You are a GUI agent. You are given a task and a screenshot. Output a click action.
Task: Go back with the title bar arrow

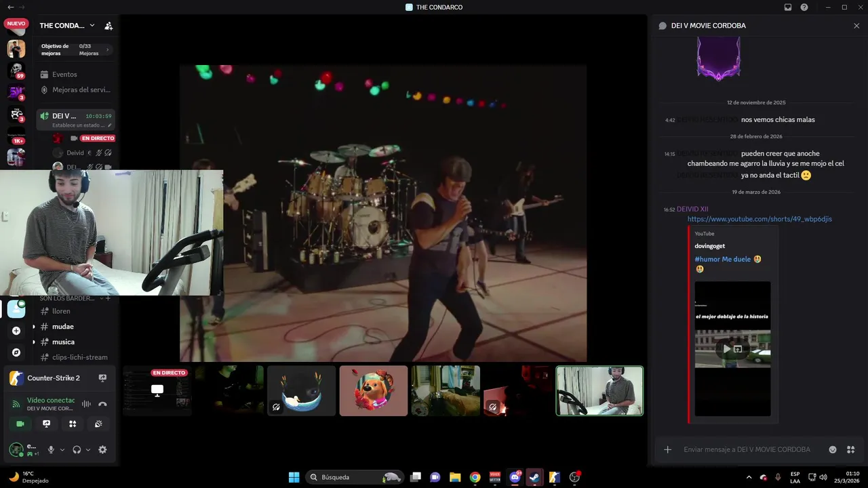10,7
